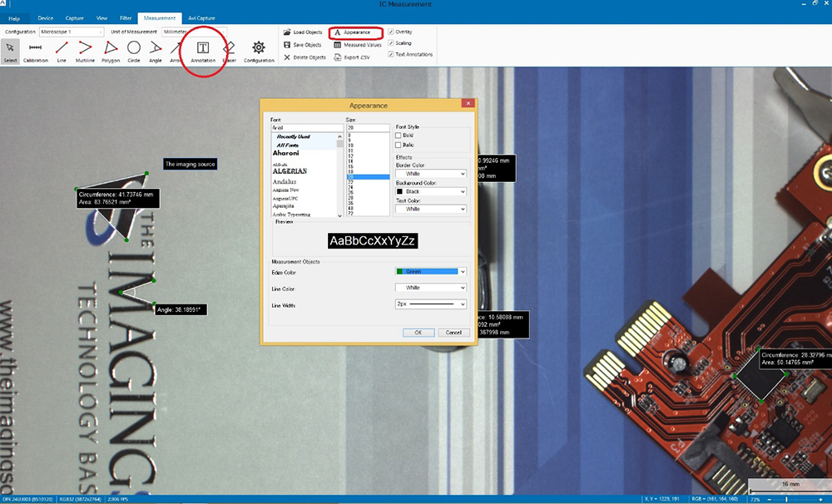Click the font list scrollbar up arrow
832x504 pixels.
[340, 137]
